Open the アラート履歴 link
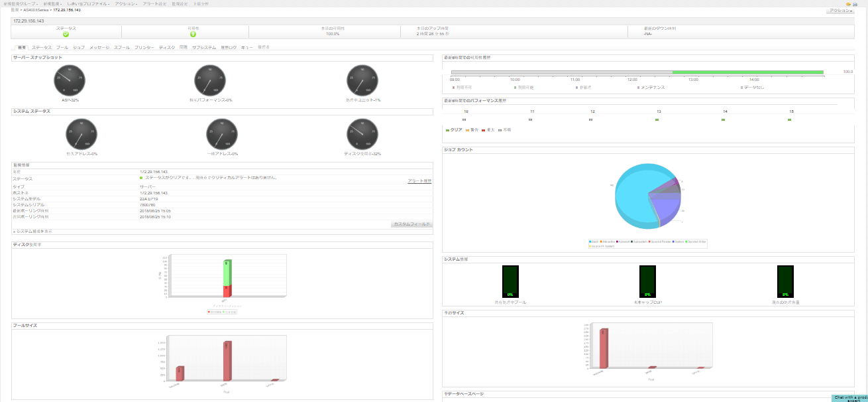 (418, 181)
